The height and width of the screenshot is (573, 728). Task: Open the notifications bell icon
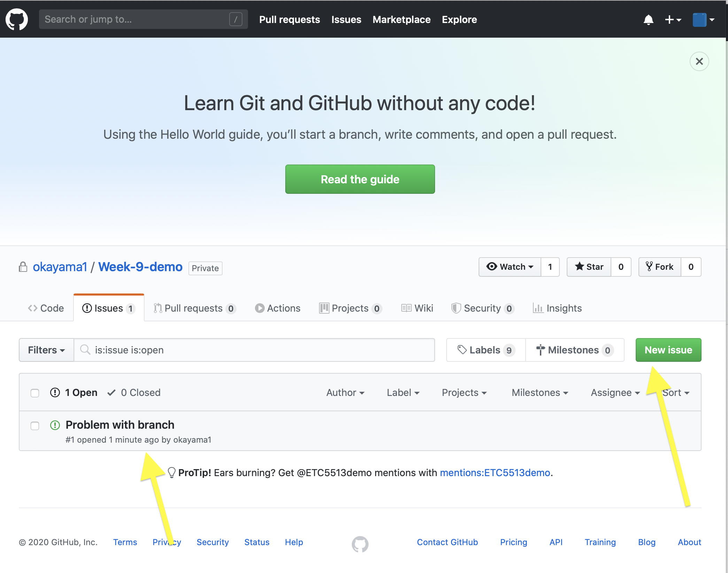click(648, 20)
